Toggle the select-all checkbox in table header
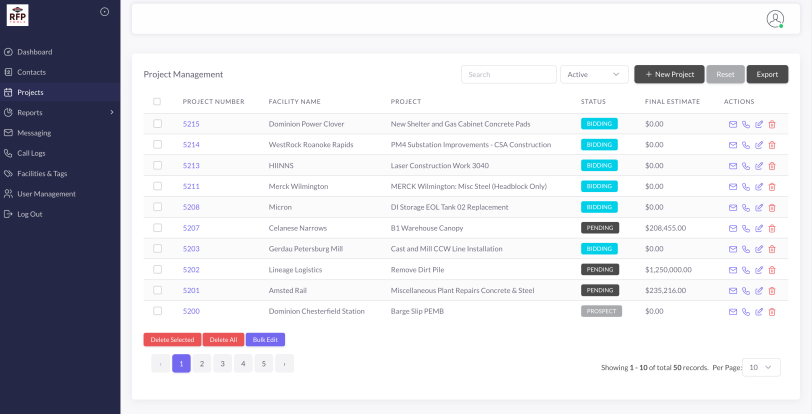This screenshot has height=414, width=812. [157, 101]
